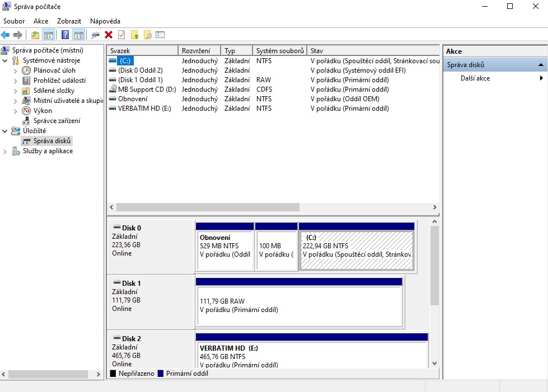Click the blue Help question mark icon
This screenshot has height=392, width=548.
[65, 35]
